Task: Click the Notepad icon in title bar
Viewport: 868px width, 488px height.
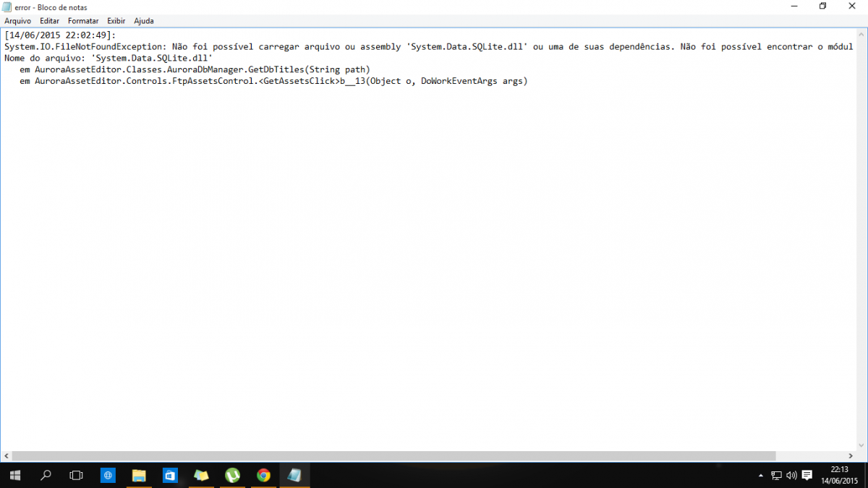Action: pos(7,7)
